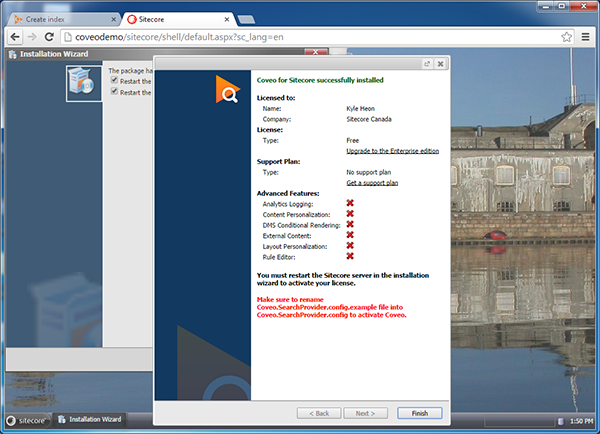600x434 pixels.
Task: Click the Coveo logo icon in the dialog
Action: (228, 90)
